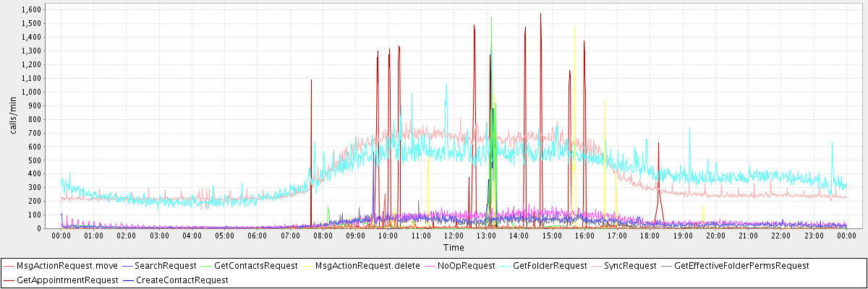
Task: Select MsgActionRequest.delete in the legend
Action: click(367, 266)
